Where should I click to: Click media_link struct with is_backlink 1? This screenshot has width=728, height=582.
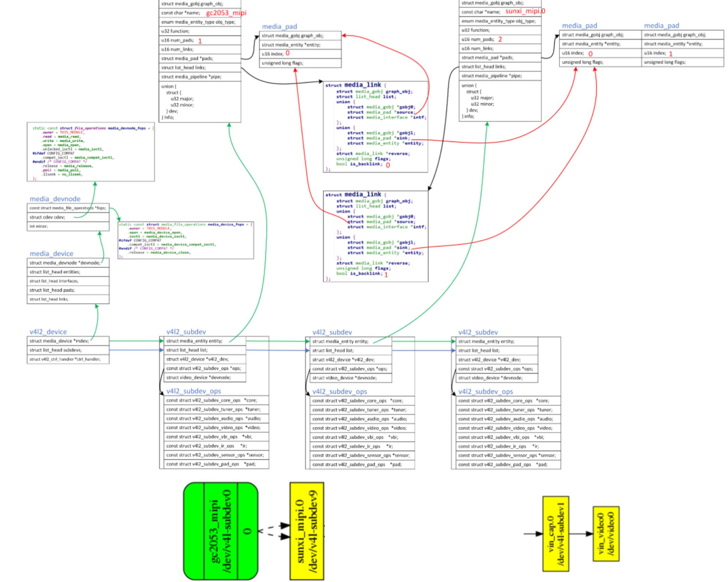[375, 236]
